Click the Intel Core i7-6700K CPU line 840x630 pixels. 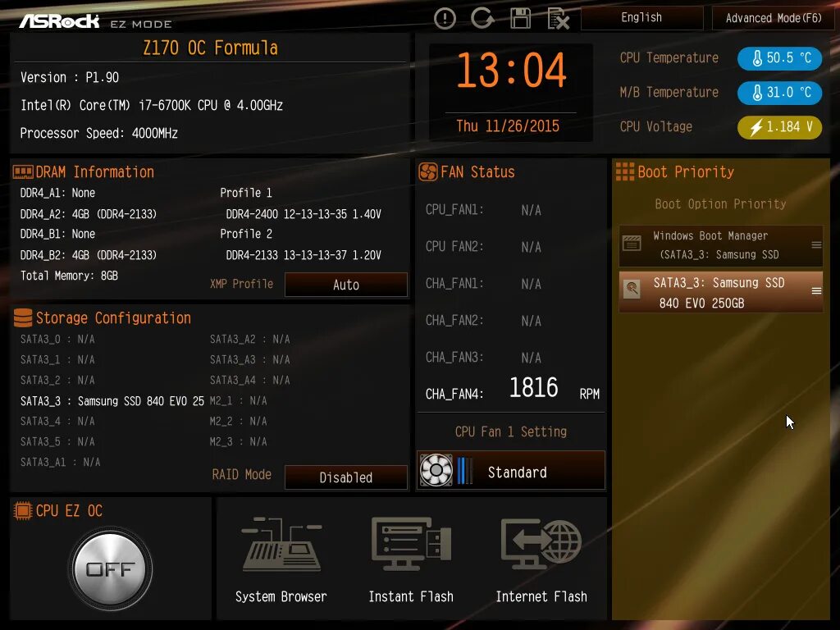[x=152, y=106]
